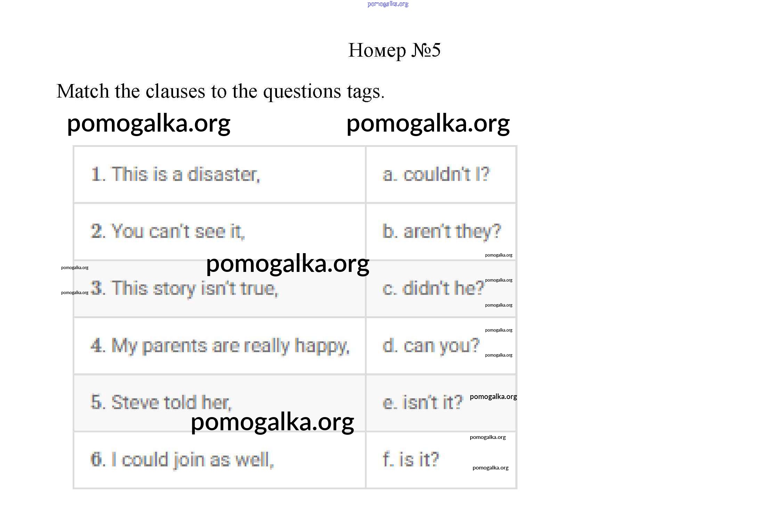Click the small pomogalka.org text beside "isn't it?"
Viewport: 775px width, 532px height.
click(x=493, y=397)
